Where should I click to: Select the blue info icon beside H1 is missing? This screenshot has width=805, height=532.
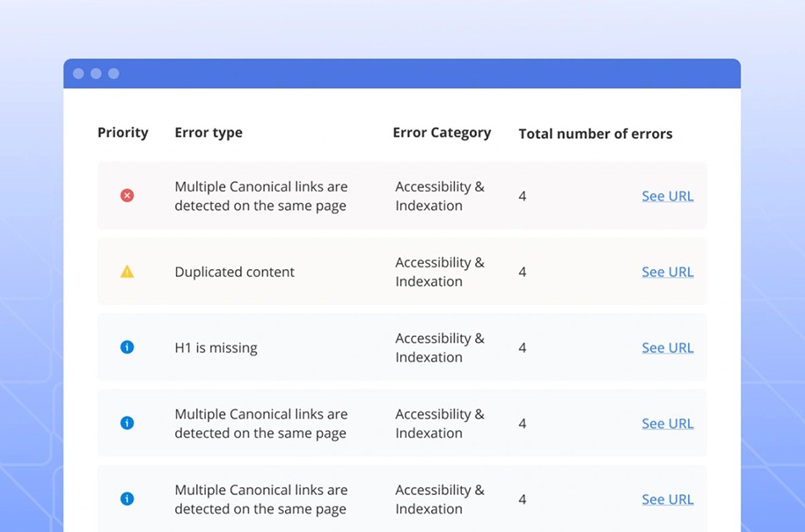pyautogui.click(x=127, y=347)
